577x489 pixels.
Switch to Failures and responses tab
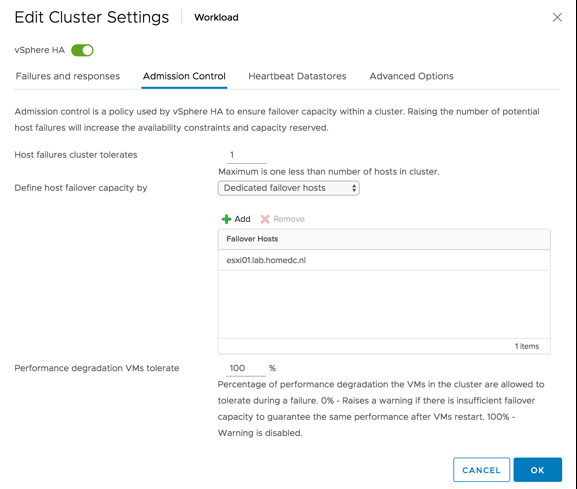(x=68, y=76)
